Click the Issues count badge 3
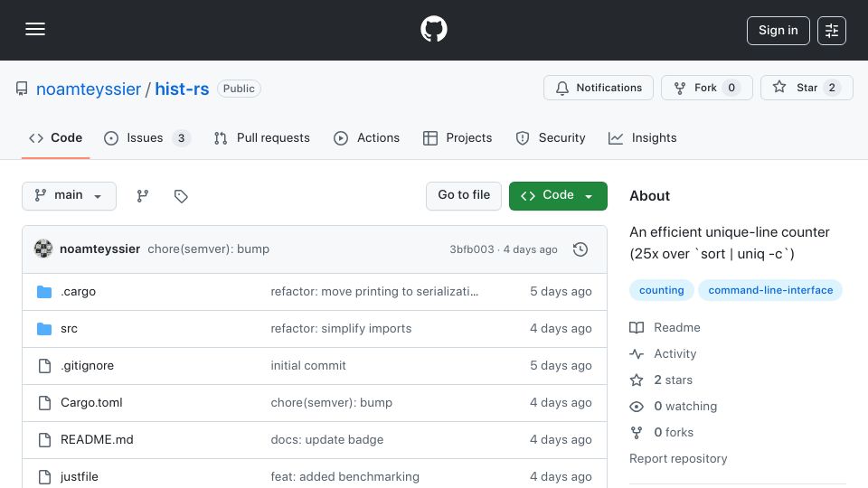 [181, 138]
